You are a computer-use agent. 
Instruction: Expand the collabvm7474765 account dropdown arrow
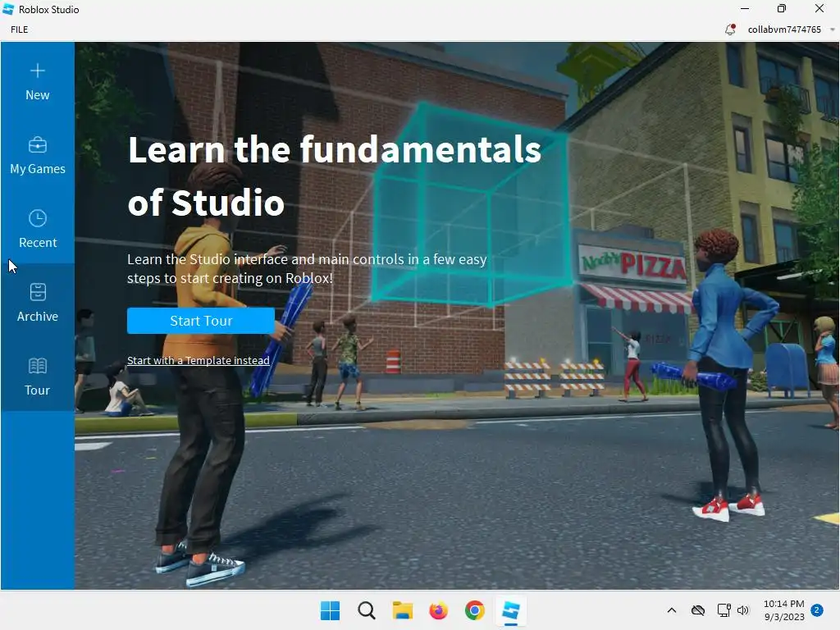tap(832, 30)
